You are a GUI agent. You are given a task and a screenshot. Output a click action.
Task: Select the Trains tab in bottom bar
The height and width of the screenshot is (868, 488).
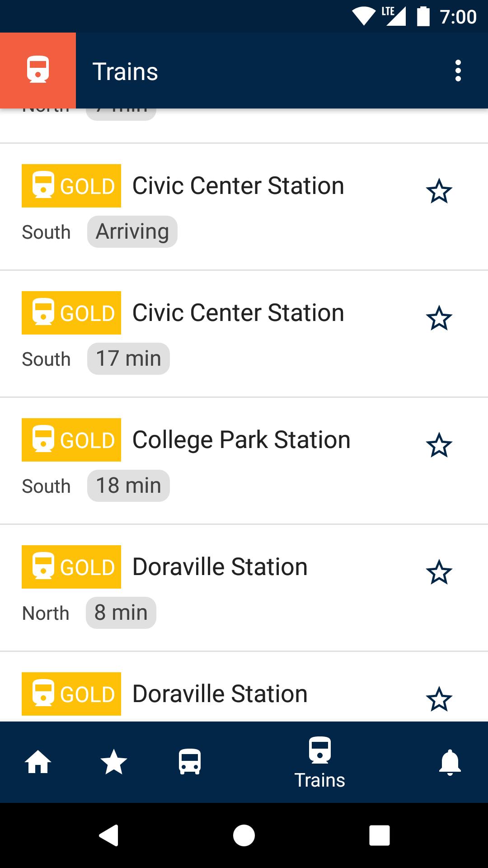[x=319, y=762]
